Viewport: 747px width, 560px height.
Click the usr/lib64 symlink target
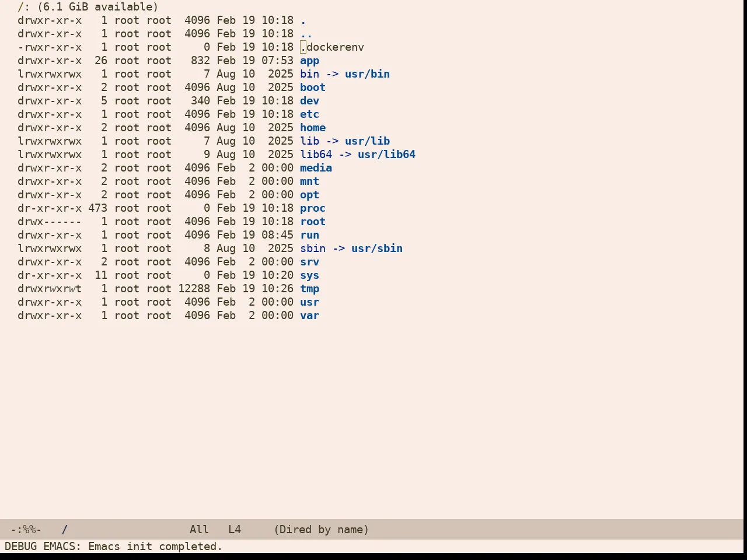(386, 155)
